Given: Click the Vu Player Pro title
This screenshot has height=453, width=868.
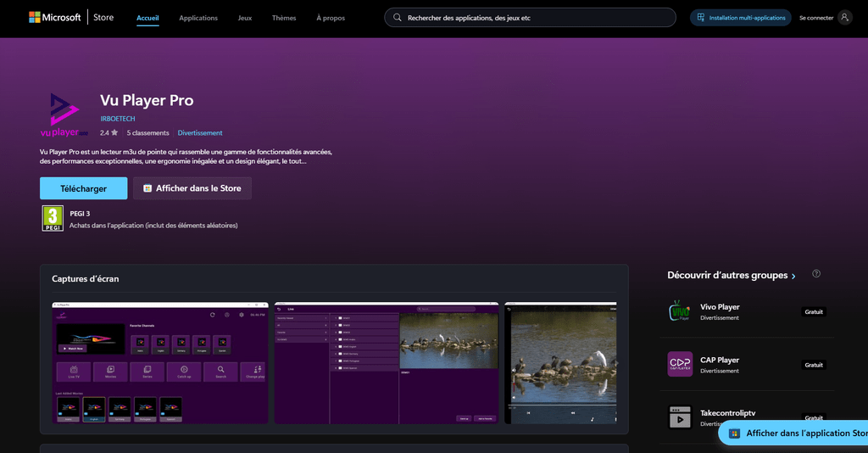Looking at the screenshot, I should 147,100.
